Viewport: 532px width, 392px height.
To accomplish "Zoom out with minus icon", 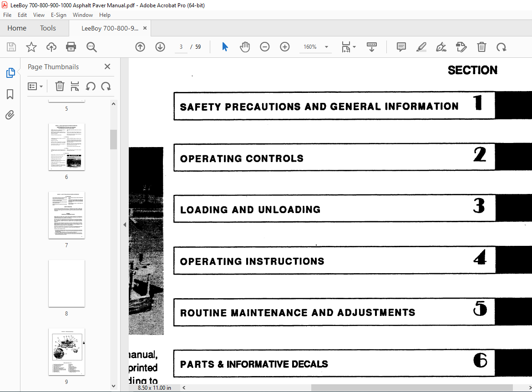I will [265, 47].
